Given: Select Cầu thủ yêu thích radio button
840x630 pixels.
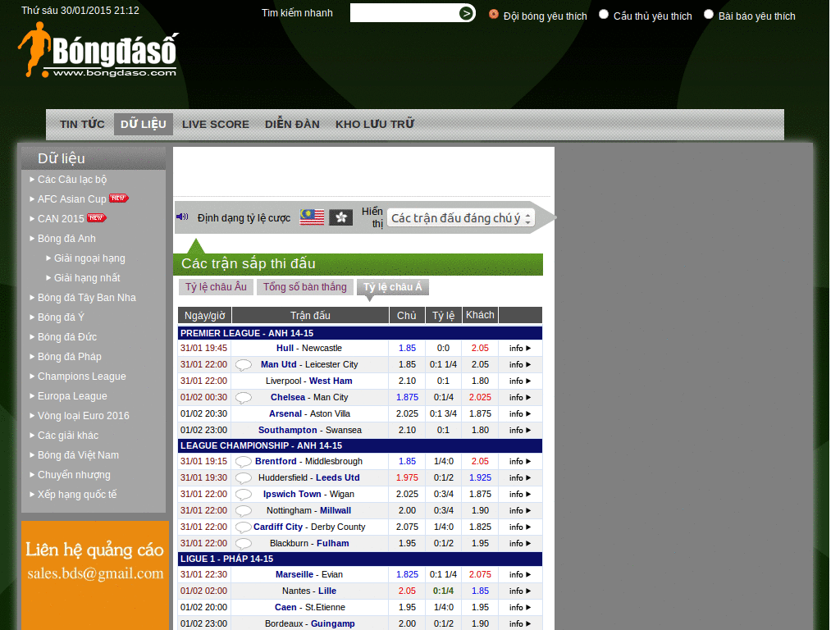Looking at the screenshot, I should (604, 15).
